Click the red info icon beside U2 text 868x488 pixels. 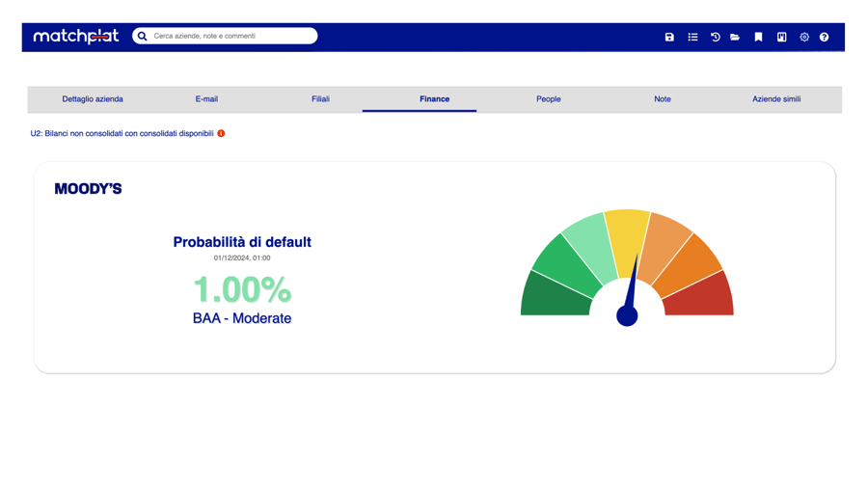221,133
